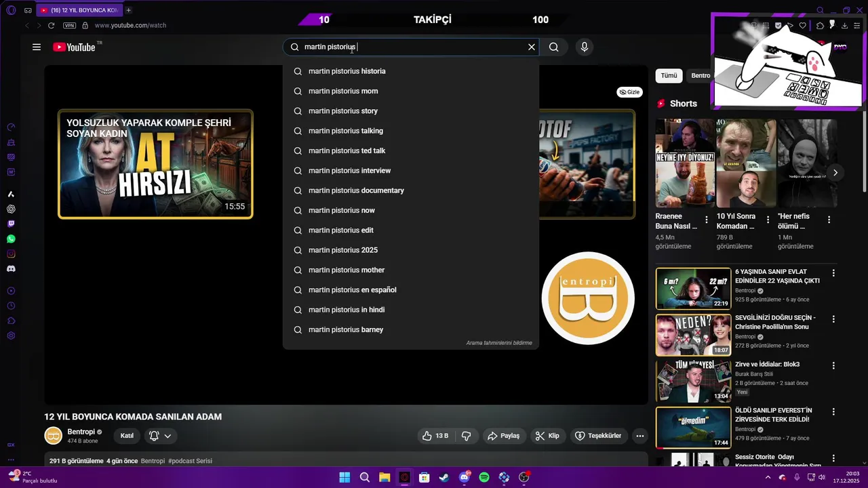
Task: Open notification bell dropdown for Bentropi
Action: (160, 436)
